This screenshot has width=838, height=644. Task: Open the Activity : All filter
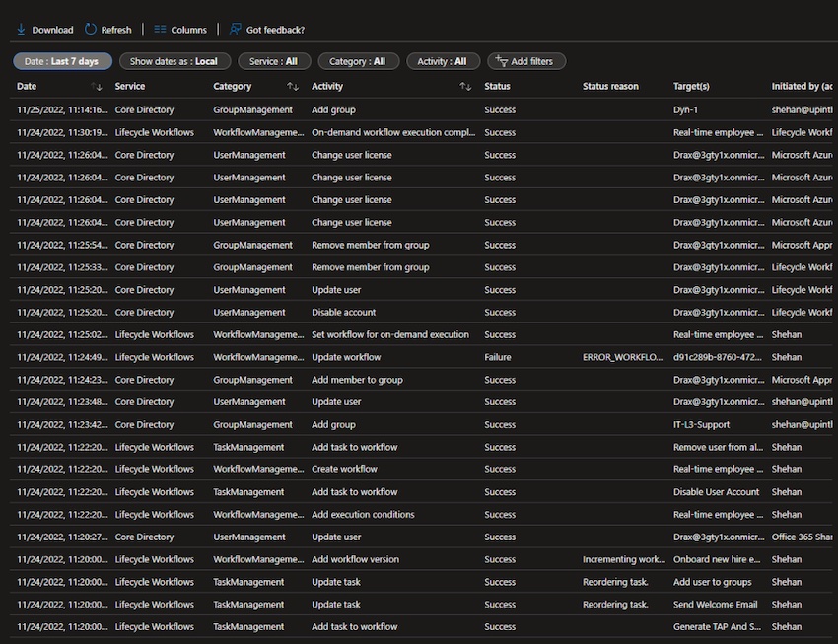tap(443, 61)
